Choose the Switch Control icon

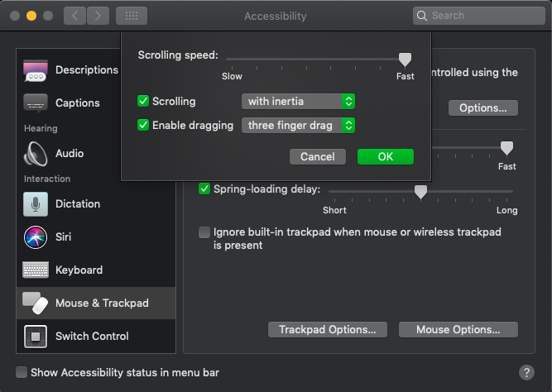(x=36, y=337)
